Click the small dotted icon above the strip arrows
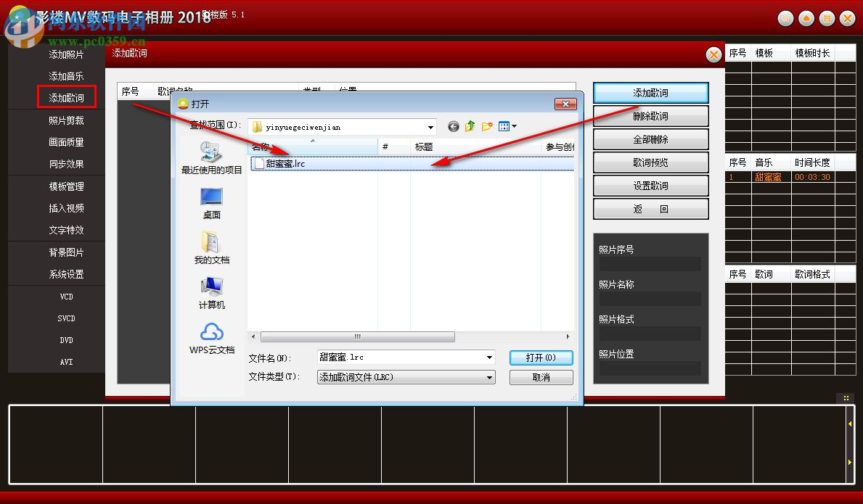The width and height of the screenshot is (863, 504). pyautogui.click(x=846, y=398)
